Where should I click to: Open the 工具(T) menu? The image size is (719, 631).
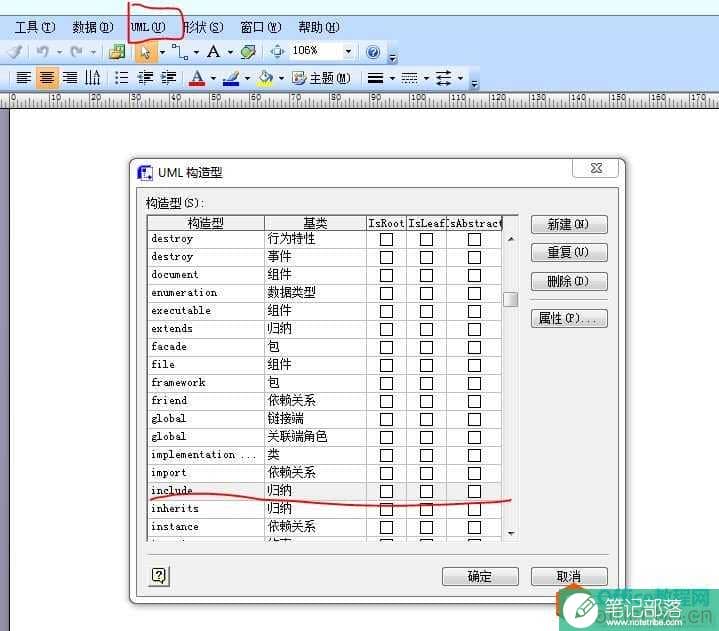coord(35,28)
